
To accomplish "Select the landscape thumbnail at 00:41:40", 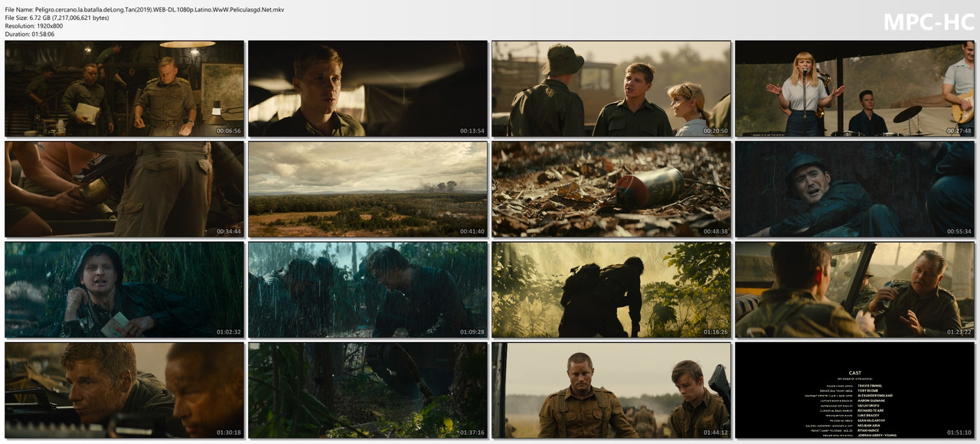I will coord(367,189).
